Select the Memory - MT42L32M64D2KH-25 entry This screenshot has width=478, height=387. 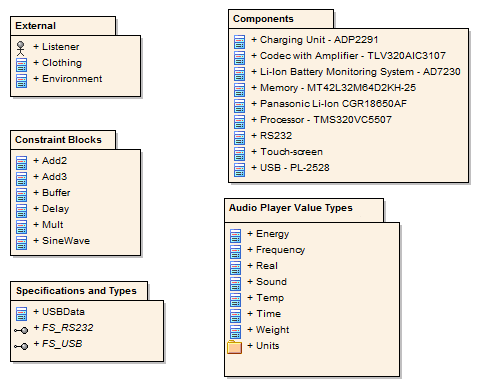click(x=334, y=88)
